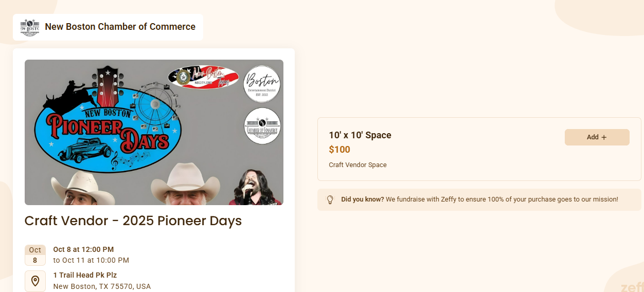Click the NBCity.org flag logo in the banner
Viewport: 644px width, 292px height.
pyautogui.click(x=203, y=77)
